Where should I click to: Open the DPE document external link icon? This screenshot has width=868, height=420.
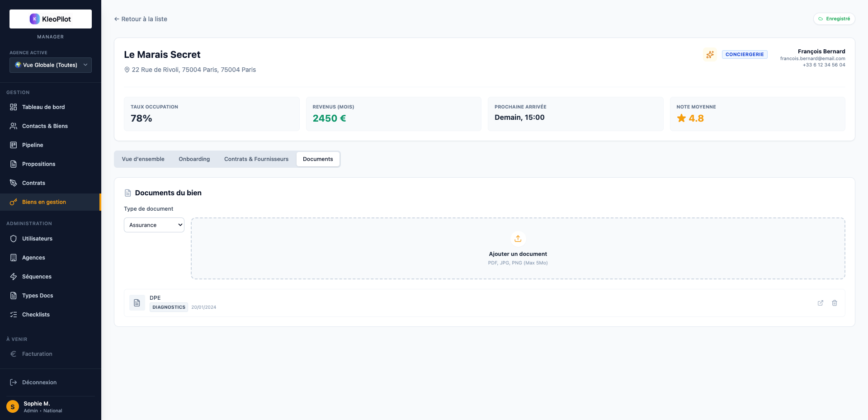(820, 303)
